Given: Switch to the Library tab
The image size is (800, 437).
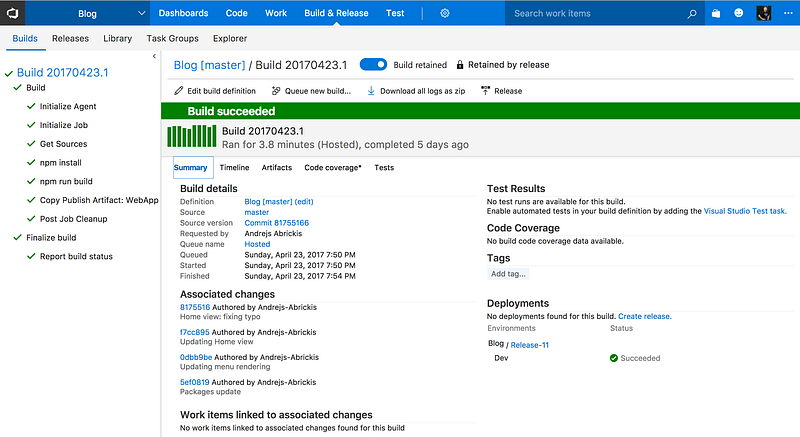Looking at the screenshot, I should click(117, 38).
